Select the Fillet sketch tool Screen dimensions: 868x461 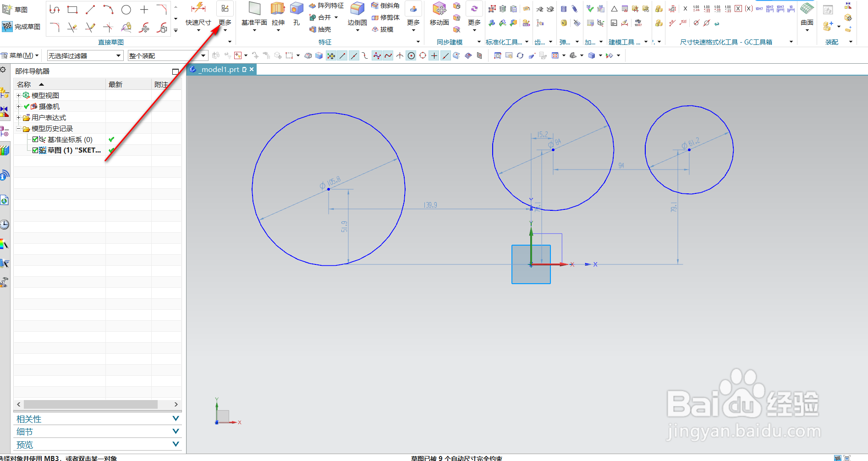tap(55, 27)
